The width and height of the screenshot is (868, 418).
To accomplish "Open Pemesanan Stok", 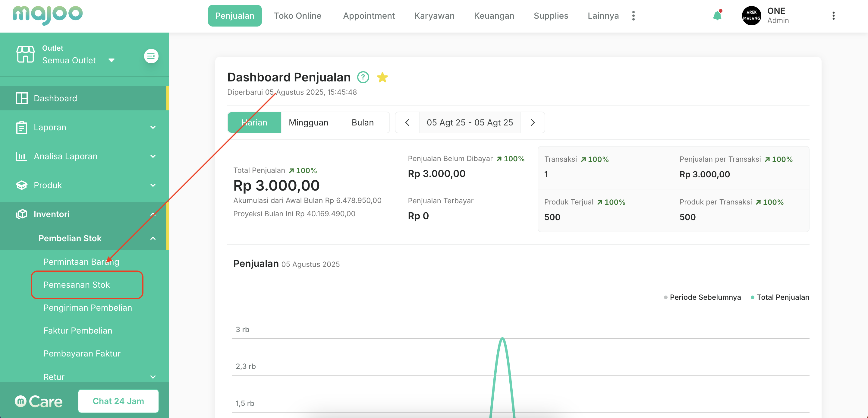I will click(x=77, y=285).
